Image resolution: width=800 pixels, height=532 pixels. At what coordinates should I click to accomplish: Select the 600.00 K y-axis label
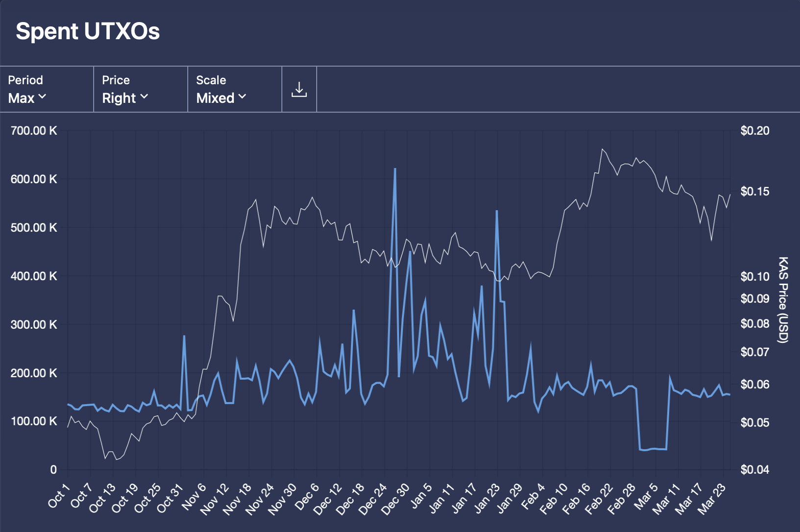(x=34, y=179)
